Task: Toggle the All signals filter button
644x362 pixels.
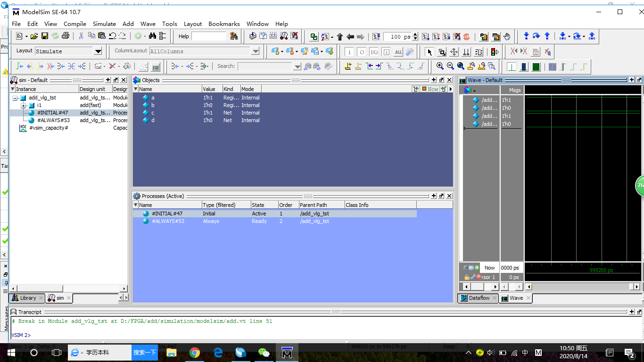Action: click(x=398, y=51)
